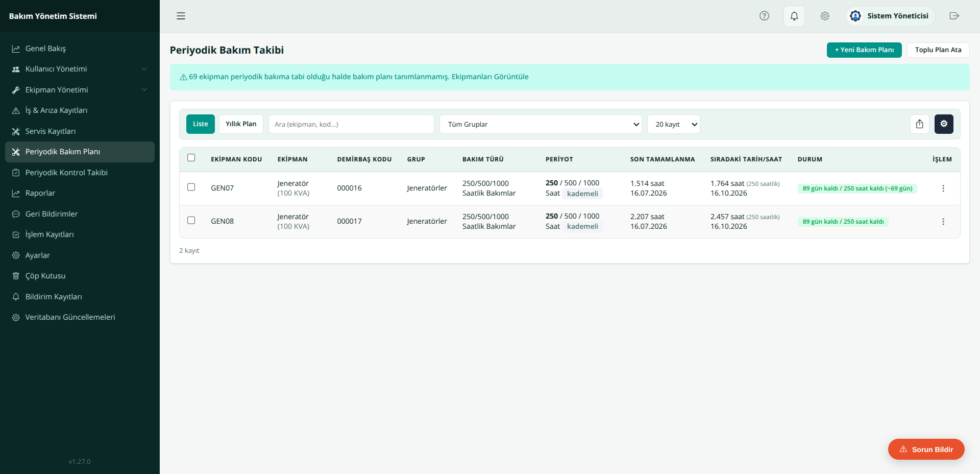Sort by the SON TAMAMLANMA column header
980x474 pixels.
pos(663,159)
